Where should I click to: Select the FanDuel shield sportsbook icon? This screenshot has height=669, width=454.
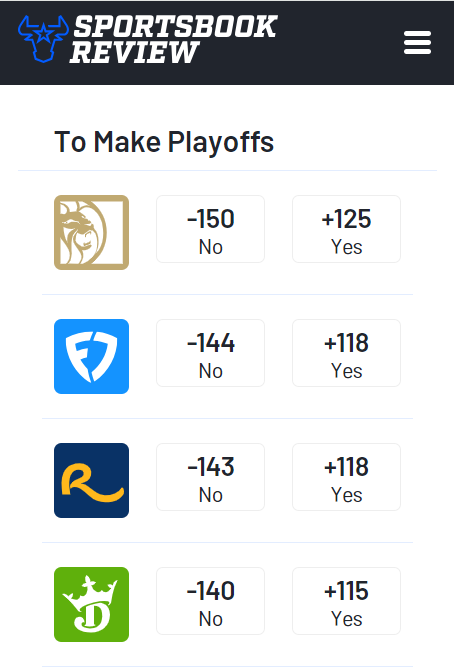(x=91, y=356)
